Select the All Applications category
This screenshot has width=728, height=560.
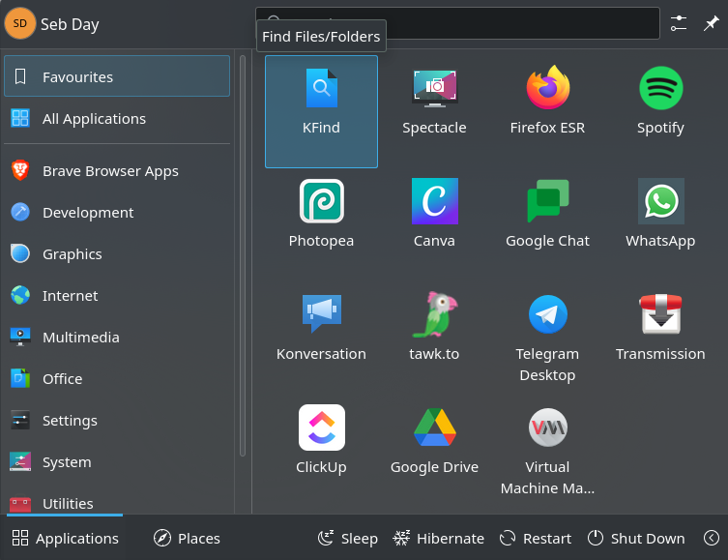(94, 119)
